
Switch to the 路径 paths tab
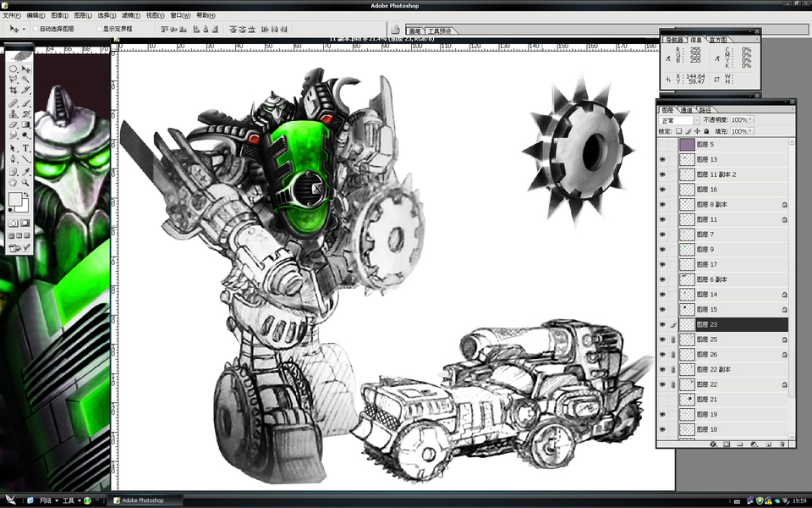point(705,110)
